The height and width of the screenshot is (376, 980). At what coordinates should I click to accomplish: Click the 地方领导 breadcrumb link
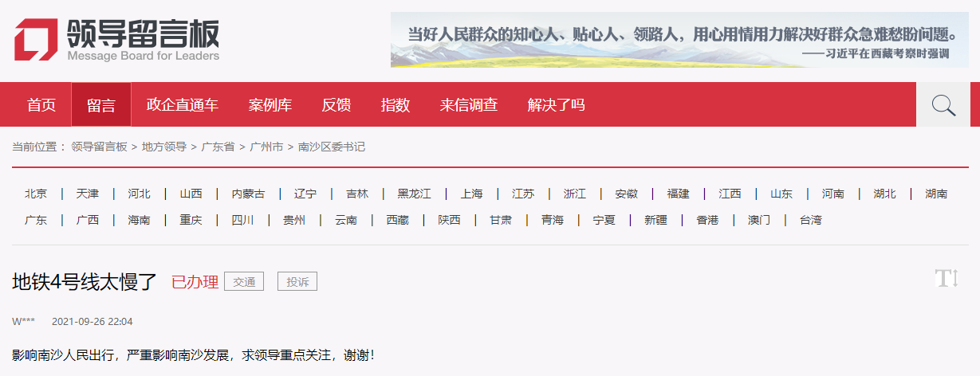coord(164,147)
